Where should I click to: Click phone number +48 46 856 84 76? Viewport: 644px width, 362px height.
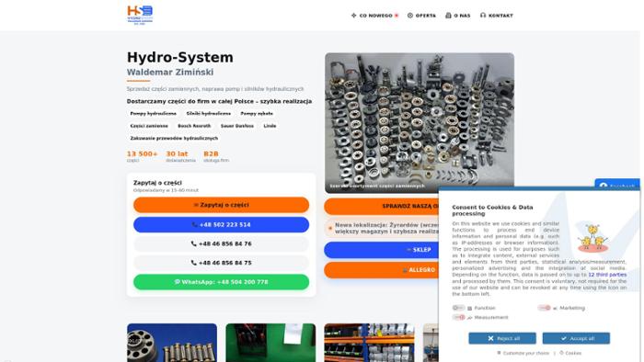point(222,243)
